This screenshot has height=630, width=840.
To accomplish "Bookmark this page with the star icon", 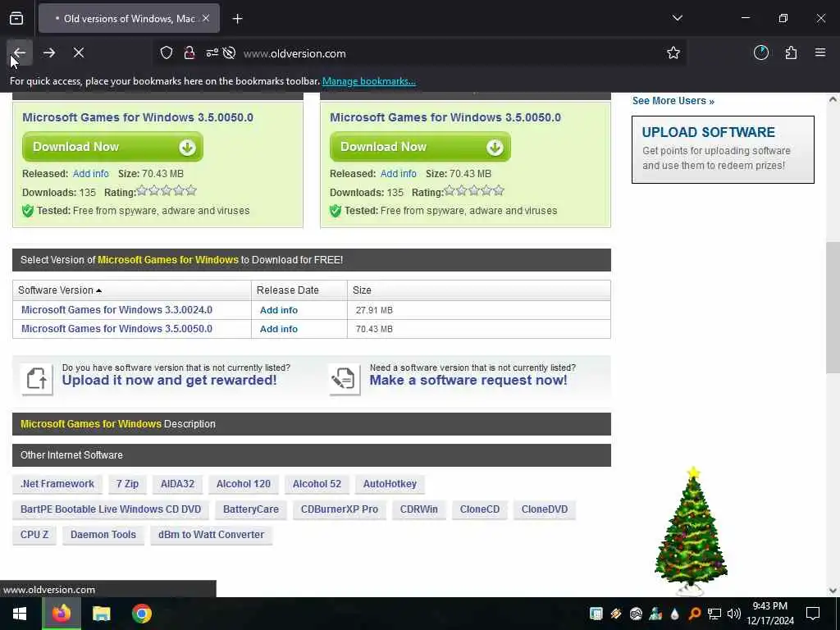I will coord(673,53).
